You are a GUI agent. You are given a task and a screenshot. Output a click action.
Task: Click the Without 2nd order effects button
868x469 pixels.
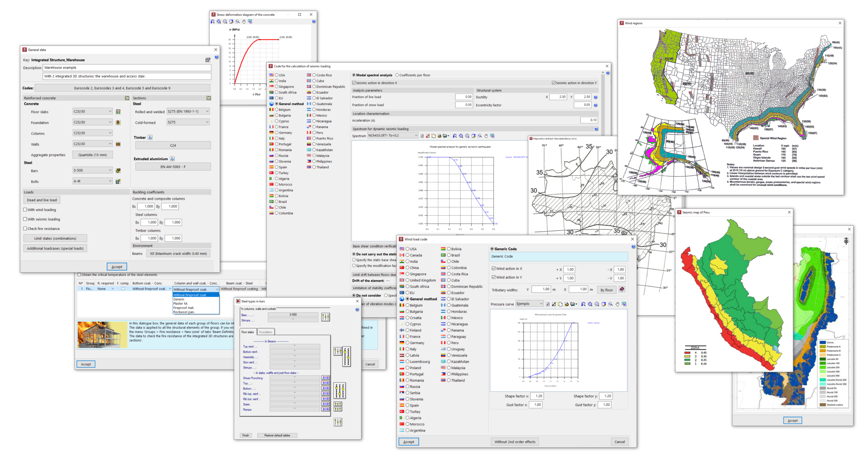515,442
